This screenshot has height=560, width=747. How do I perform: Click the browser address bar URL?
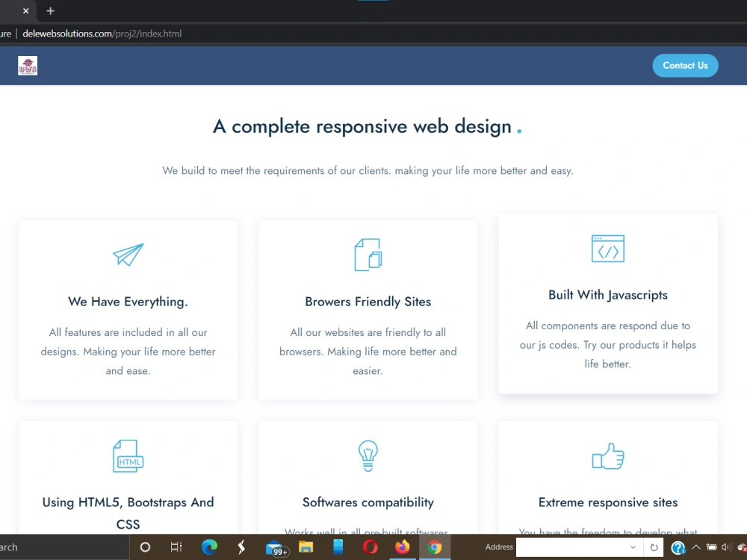102,34
